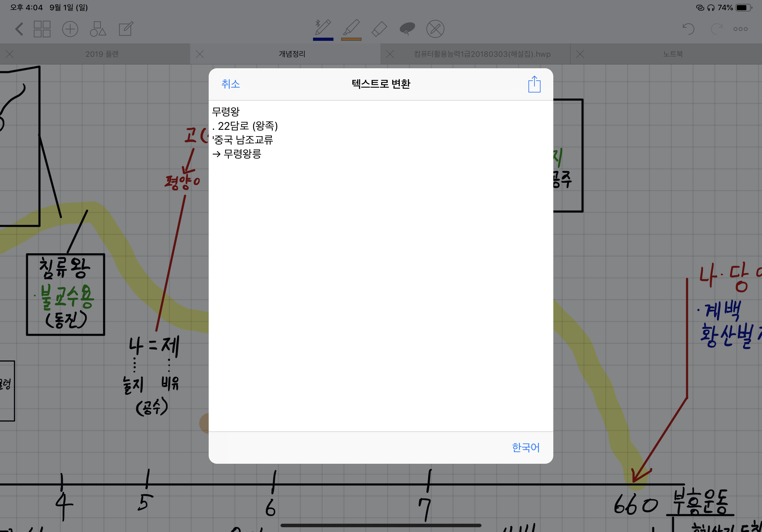Tap the redo icon
Screen dimensions: 762x532
(717, 29)
